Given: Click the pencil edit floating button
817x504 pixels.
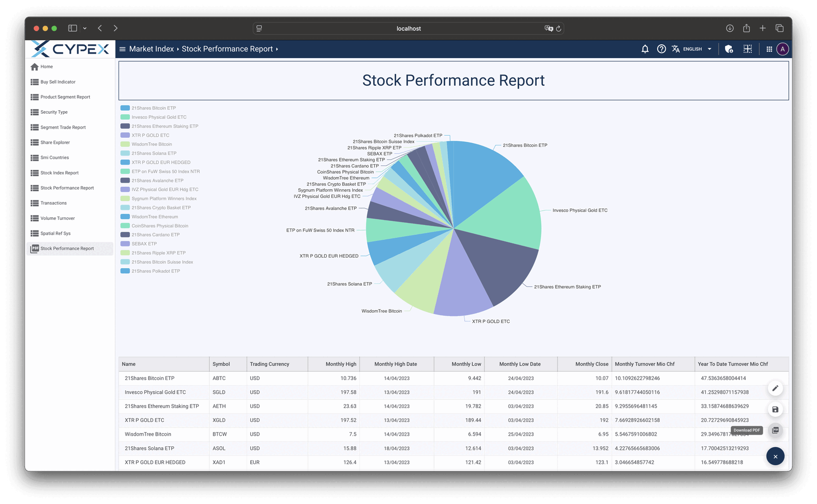Looking at the screenshot, I should click(775, 388).
